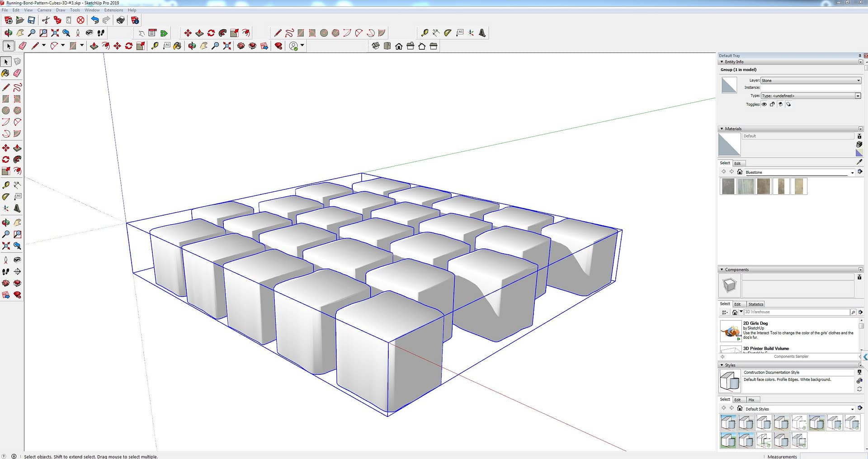Click the Erase red circle-X icon

coord(80,20)
